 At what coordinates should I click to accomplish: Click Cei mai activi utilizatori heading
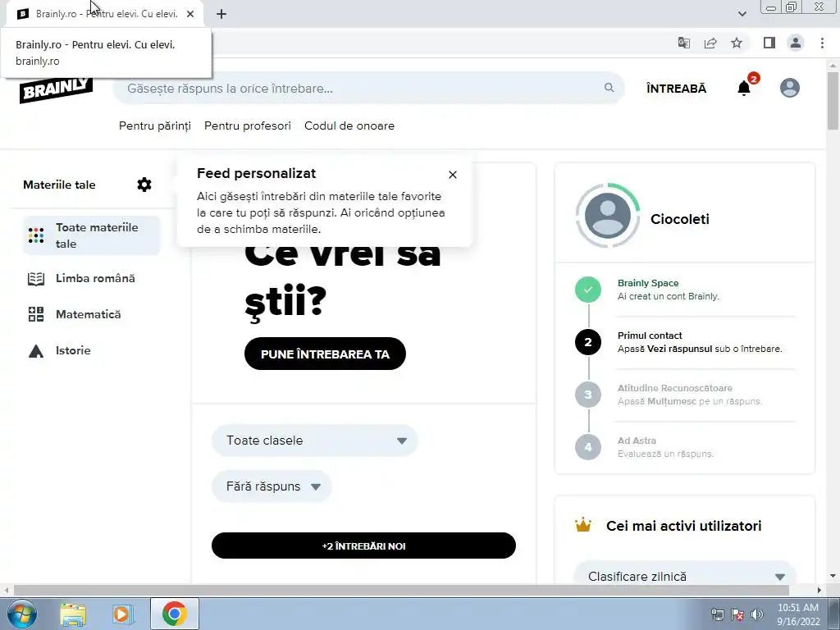click(x=684, y=526)
